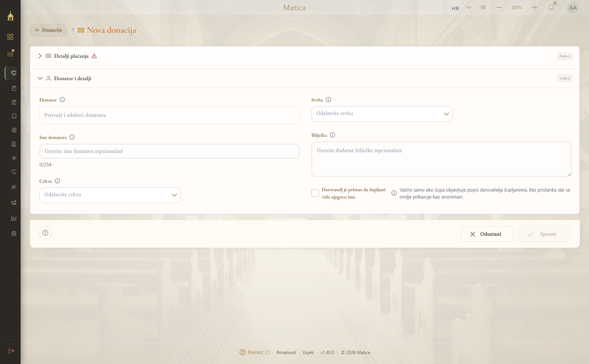Open the megaphone announcements icon in the sidebar
Screen dimensions: 589x364
click(14, 203)
